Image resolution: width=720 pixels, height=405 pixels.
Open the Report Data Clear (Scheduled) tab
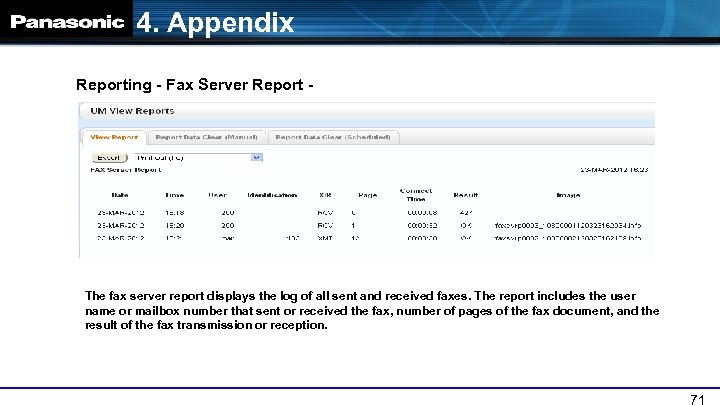[x=333, y=137]
